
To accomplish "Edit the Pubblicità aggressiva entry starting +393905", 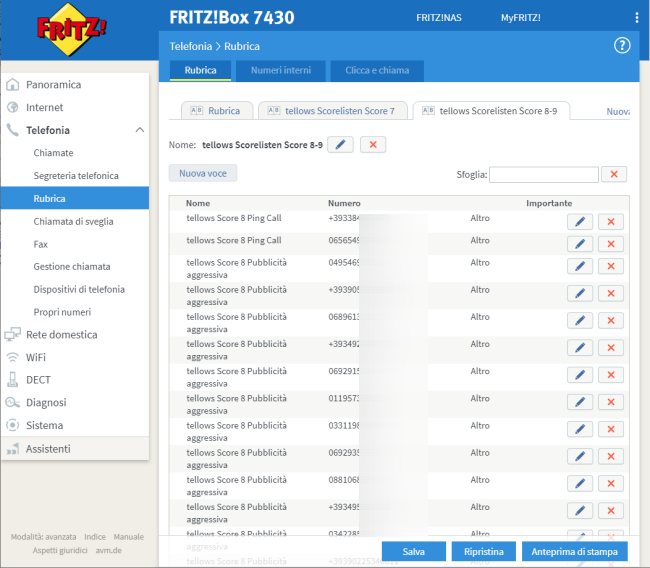I will coord(580,294).
